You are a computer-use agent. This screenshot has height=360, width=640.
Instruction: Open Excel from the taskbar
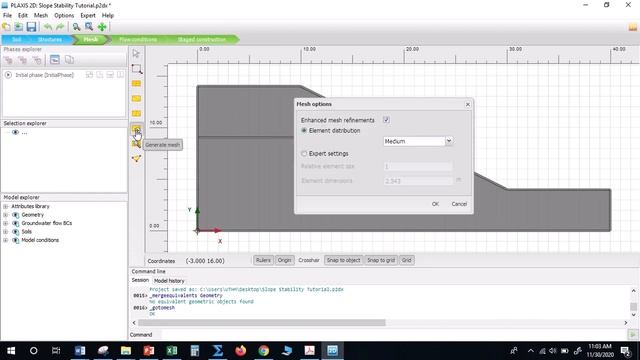pos(172,351)
